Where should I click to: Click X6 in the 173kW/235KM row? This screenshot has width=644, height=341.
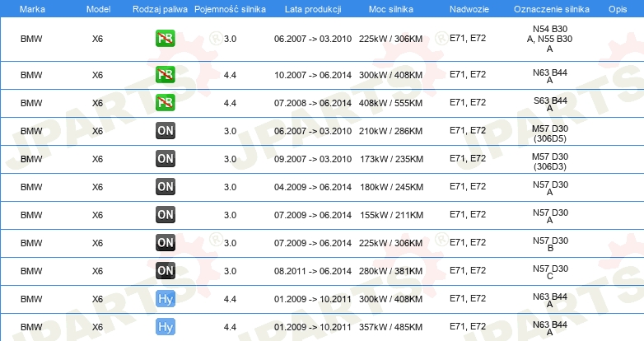[x=97, y=159]
